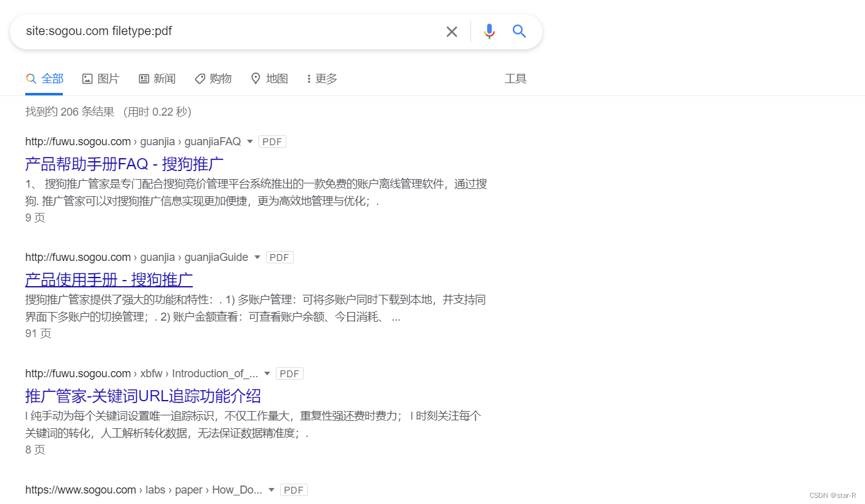Start voice search with the microphone icon

click(489, 31)
